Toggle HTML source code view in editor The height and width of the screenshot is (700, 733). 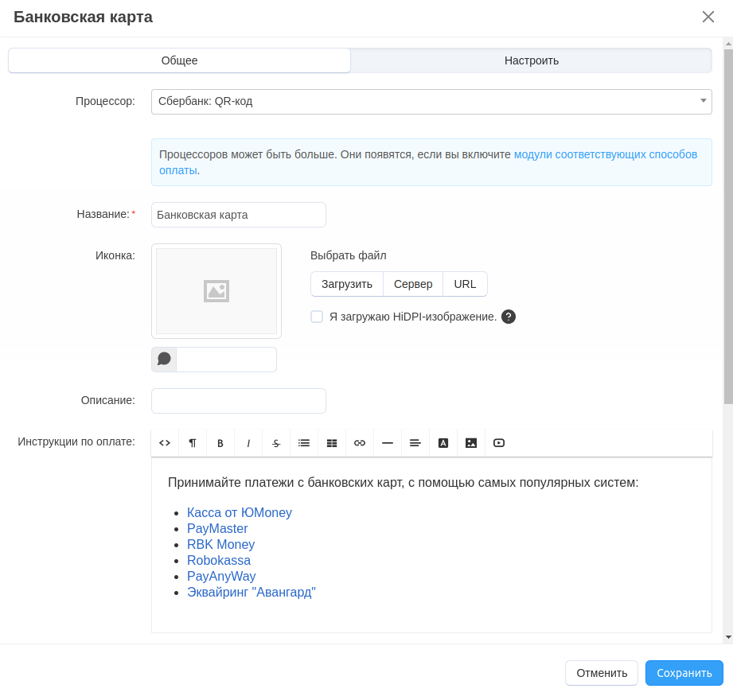tap(165, 443)
